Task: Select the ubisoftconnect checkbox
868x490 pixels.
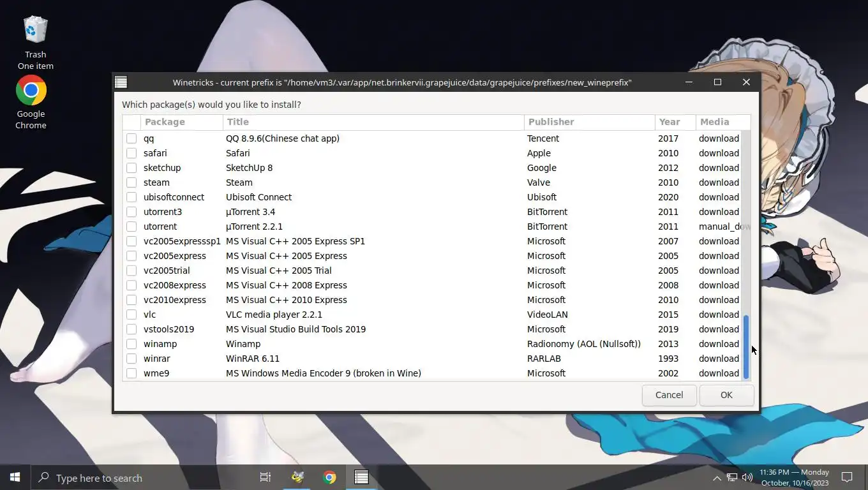Action: [131, 197]
